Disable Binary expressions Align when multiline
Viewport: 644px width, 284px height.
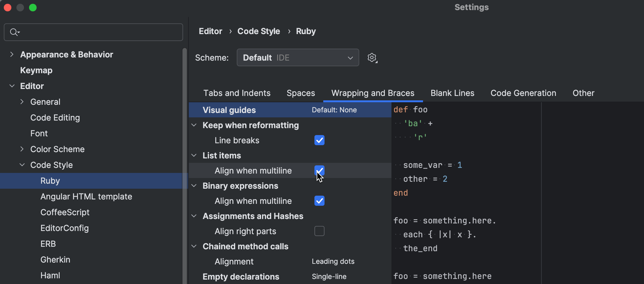[319, 201]
